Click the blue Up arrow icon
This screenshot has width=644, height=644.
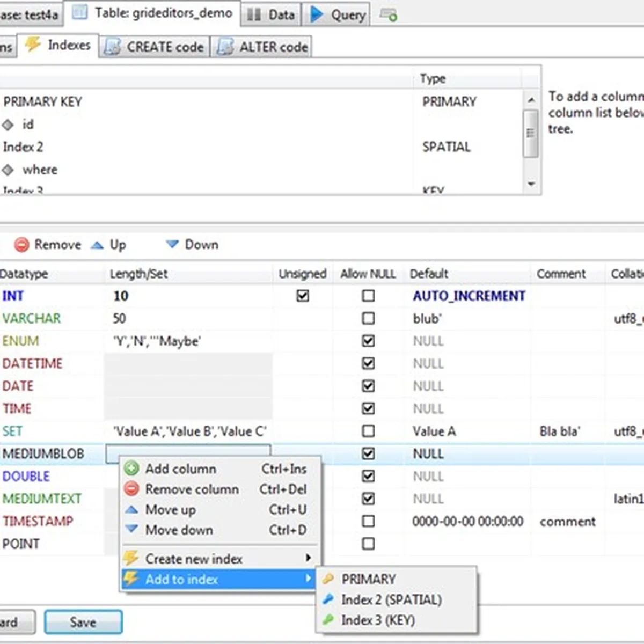[97, 245]
